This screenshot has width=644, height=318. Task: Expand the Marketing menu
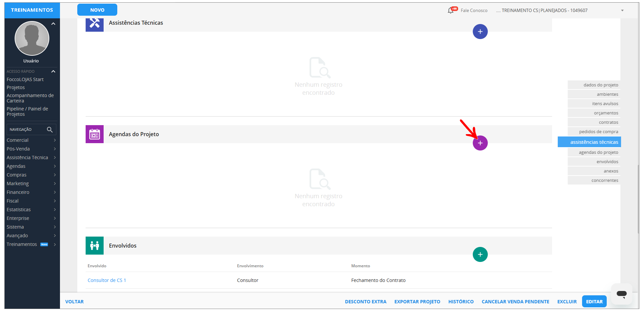coord(31,184)
